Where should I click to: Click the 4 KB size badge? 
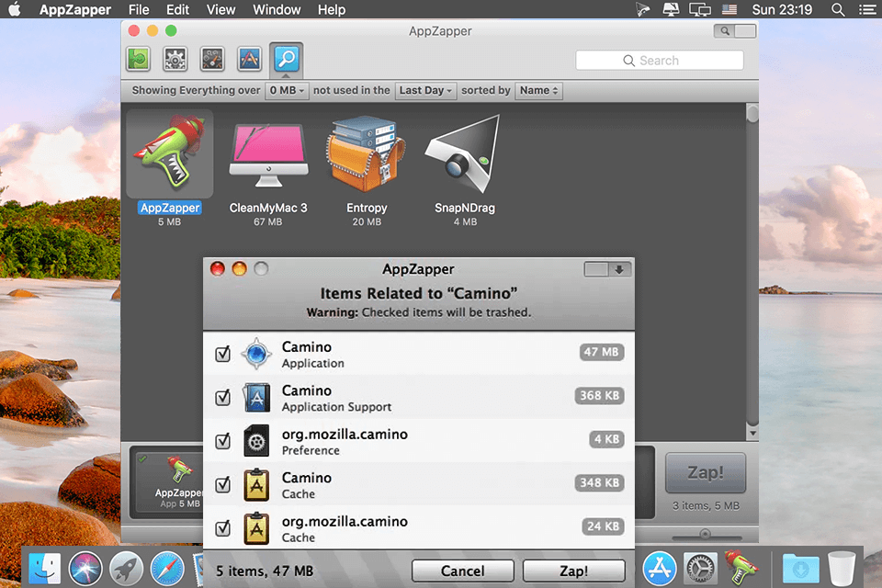pos(607,439)
